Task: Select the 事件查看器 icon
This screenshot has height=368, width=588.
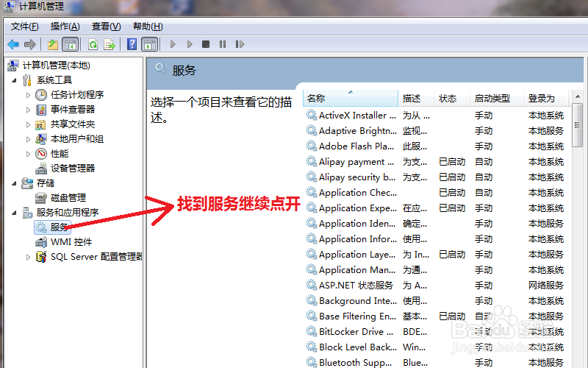Action: pos(41,110)
